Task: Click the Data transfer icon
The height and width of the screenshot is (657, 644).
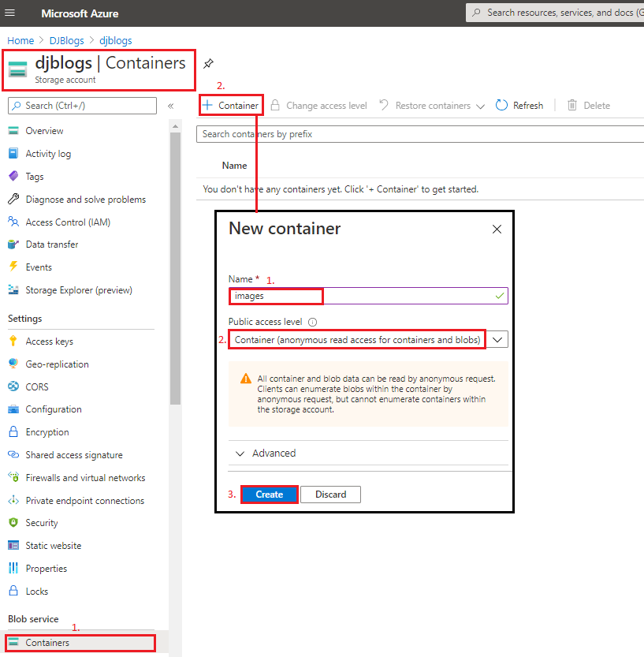Action: tap(13, 245)
